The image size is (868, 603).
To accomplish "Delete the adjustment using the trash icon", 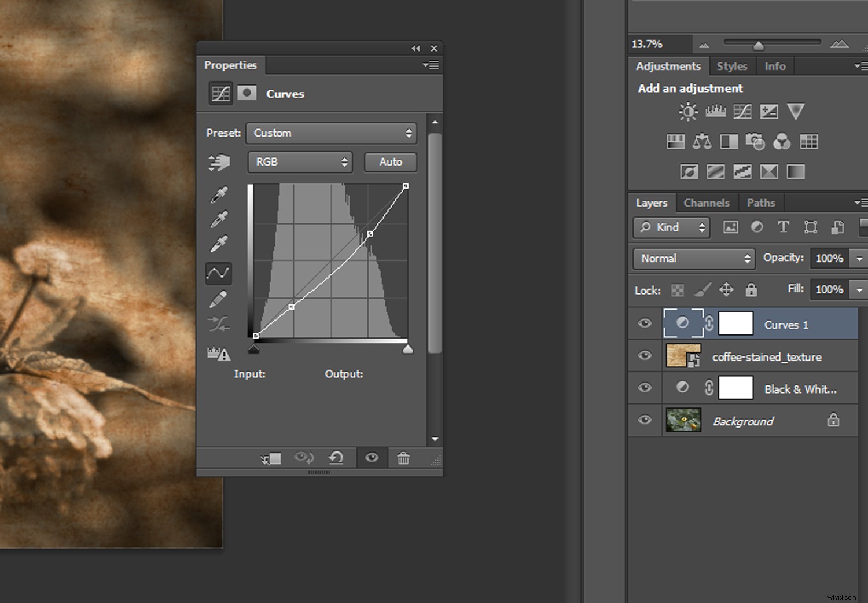I will point(403,458).
